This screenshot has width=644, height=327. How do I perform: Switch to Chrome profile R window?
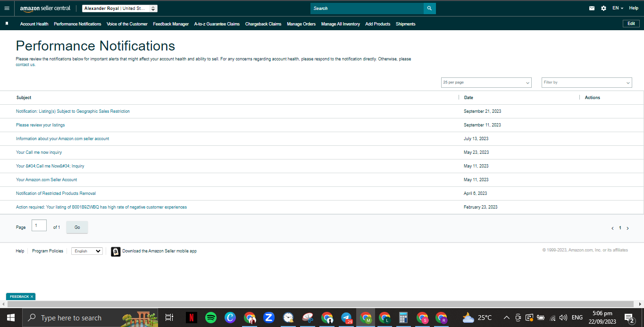coord(441,318)
